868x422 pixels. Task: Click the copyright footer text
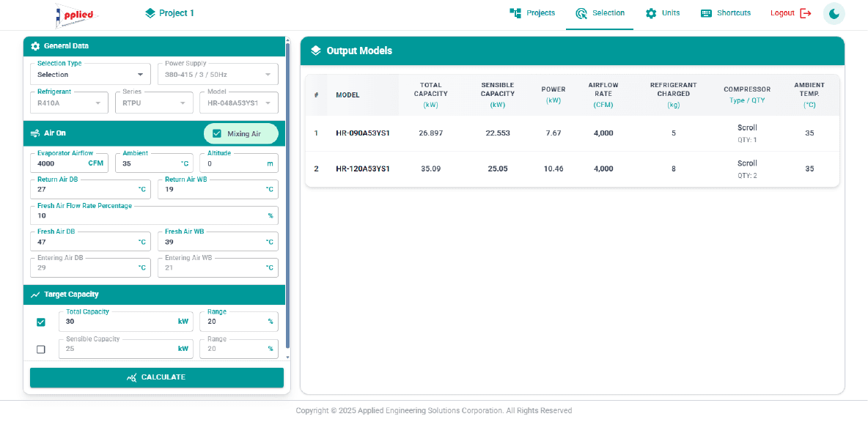coord(433,410)
